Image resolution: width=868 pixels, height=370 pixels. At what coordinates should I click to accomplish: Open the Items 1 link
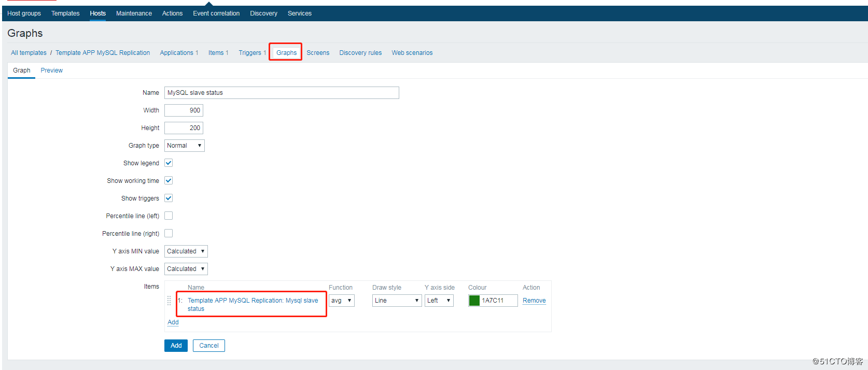point(218,53)
